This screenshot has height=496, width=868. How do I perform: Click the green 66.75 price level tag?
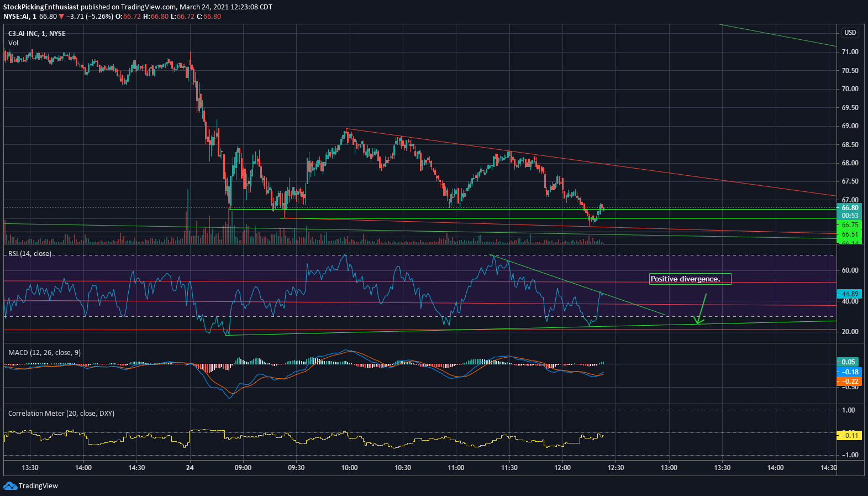[x=850, y=225]
